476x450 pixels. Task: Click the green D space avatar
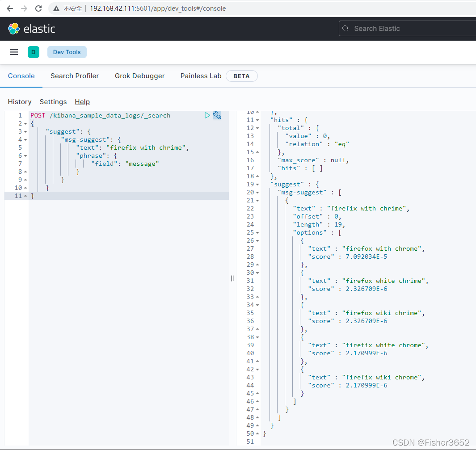pos(34,52)
